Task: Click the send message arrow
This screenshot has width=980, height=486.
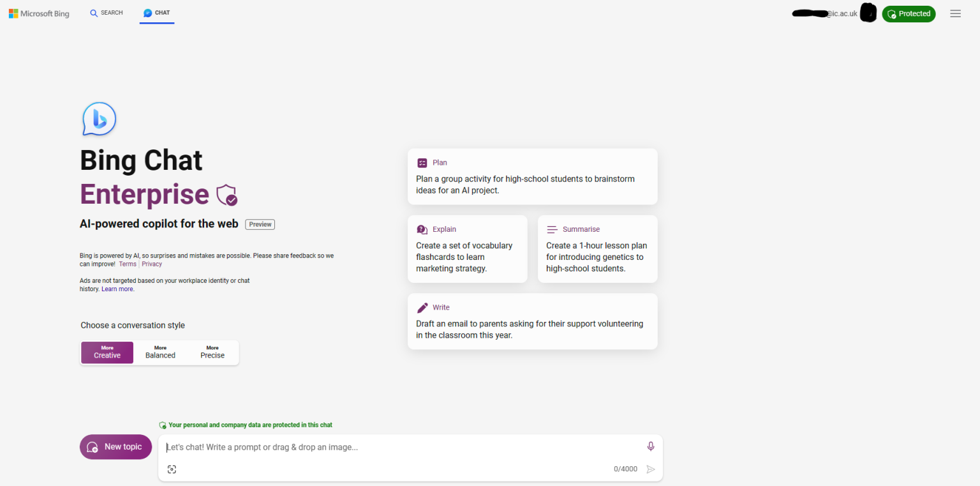Action: coord(651,469)
